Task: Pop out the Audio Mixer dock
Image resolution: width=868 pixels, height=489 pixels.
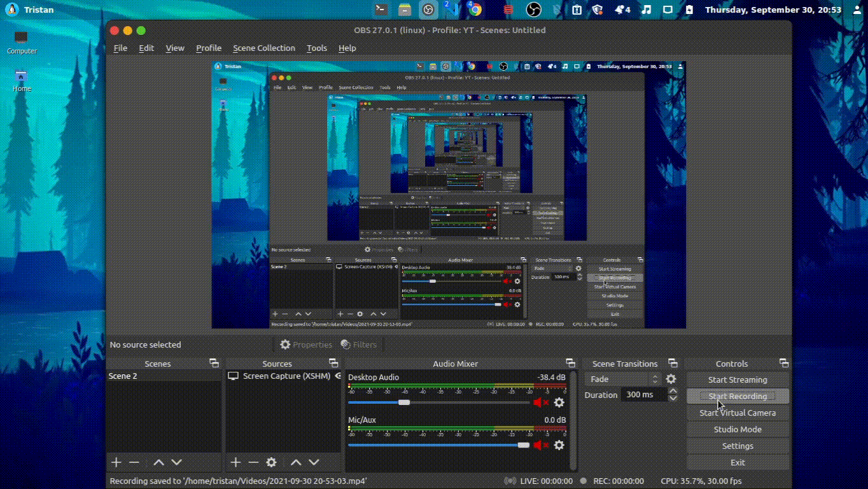Action: click(570, 363)
